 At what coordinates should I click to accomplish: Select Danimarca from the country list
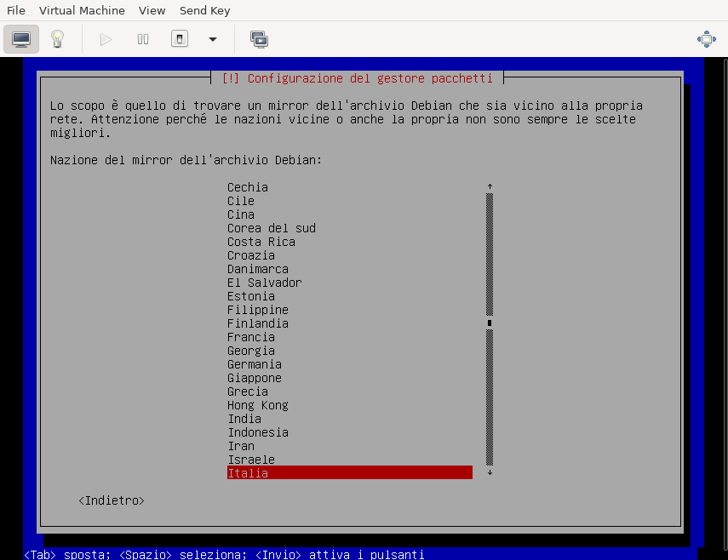(350, 269)
